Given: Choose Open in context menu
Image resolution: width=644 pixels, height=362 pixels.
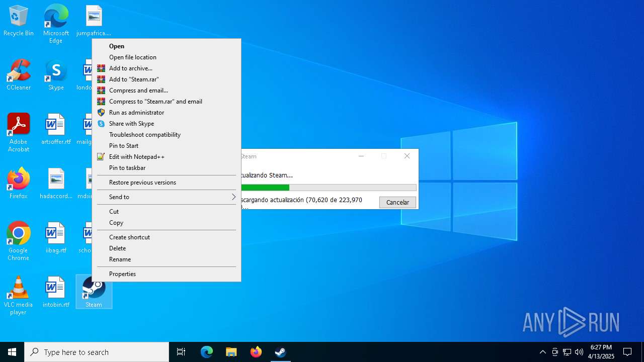Looking at the screenshot, I should pyautogui.click(x=167, y=46).
